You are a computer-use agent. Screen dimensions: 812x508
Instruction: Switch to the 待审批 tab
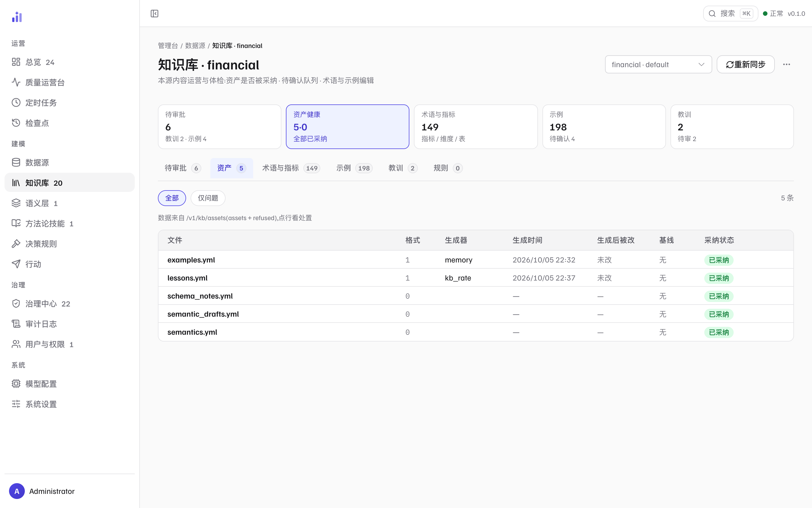(x=182, y=168)
